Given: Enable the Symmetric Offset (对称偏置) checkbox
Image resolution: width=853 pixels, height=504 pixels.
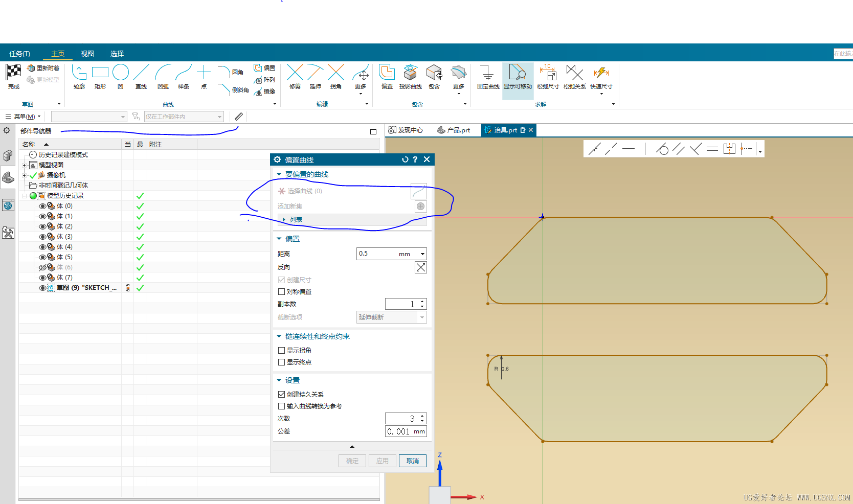Looking at the screenshot, I should [281, 292].
